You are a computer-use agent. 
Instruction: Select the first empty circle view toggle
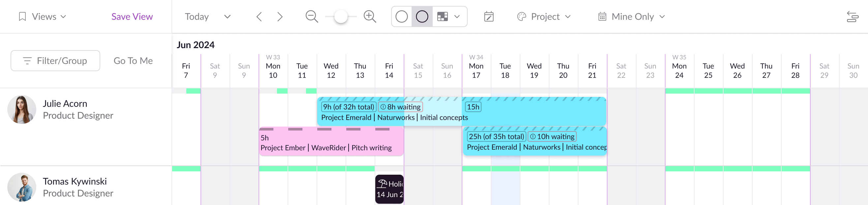pos(401,16)
